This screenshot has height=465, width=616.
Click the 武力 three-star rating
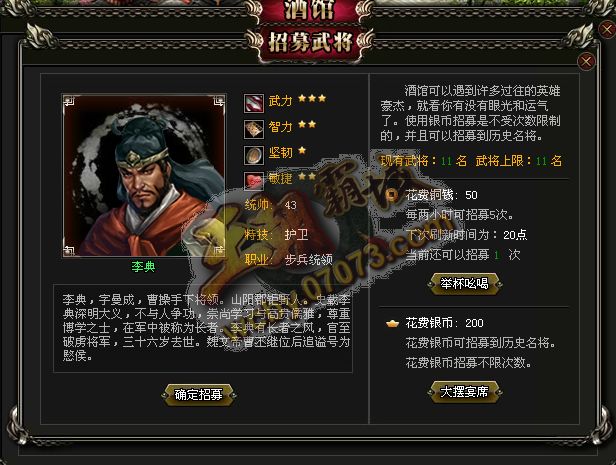[312, 98]
